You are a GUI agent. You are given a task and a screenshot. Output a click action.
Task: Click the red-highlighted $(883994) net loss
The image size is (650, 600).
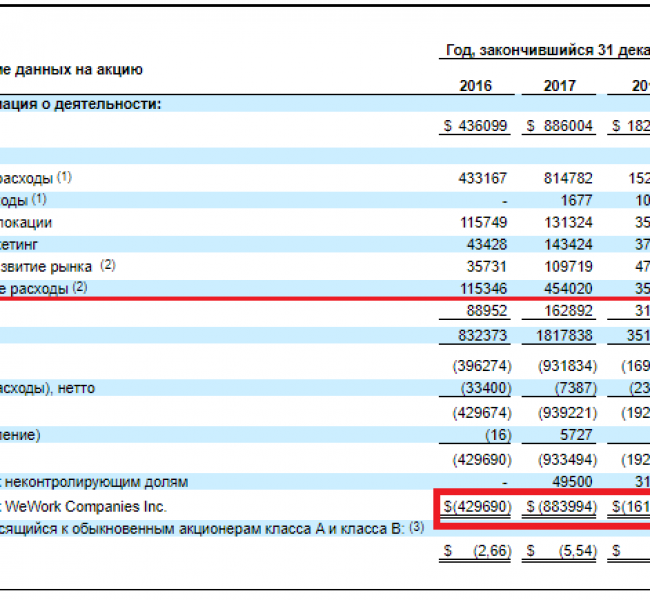pyautogui.click(x=562, y=507)
